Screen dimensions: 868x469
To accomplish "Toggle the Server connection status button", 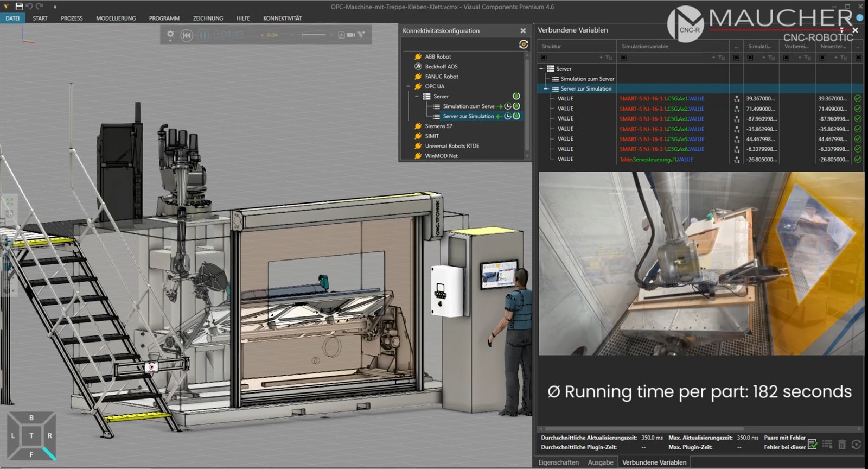I will click(x=516, y=96).
